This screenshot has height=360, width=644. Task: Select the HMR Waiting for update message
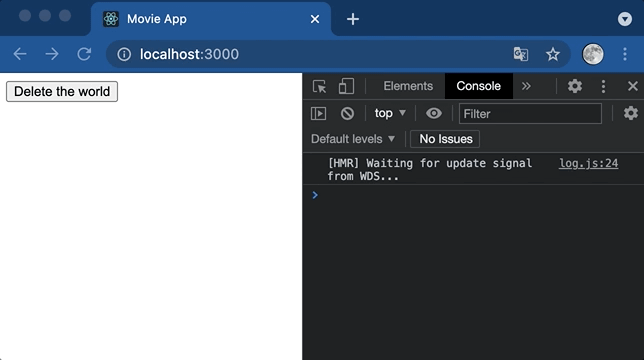(x=430, y=170)
